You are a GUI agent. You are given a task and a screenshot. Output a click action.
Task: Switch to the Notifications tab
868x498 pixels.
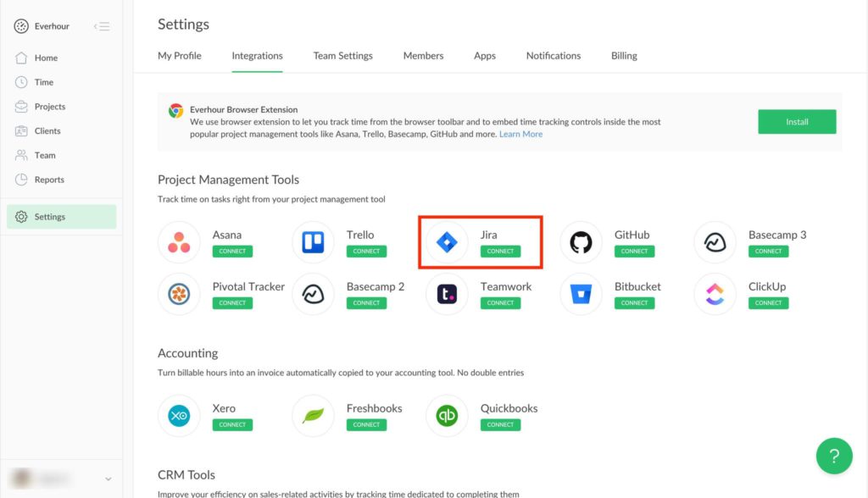point(553,55)
